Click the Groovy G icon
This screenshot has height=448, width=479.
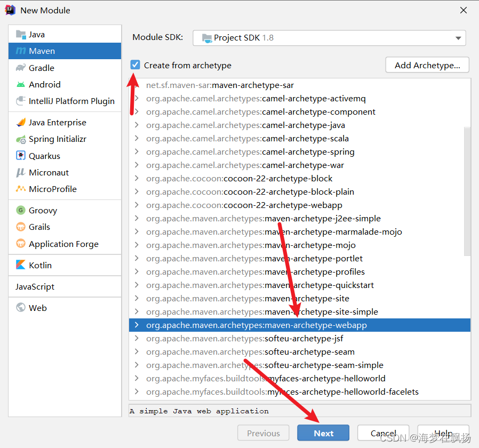(x=20, y=210)
